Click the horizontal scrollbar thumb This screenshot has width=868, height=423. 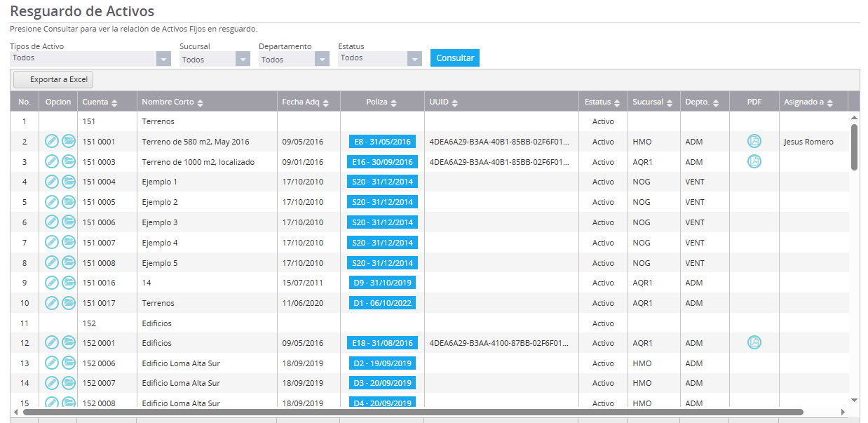[x=413, y=412]
